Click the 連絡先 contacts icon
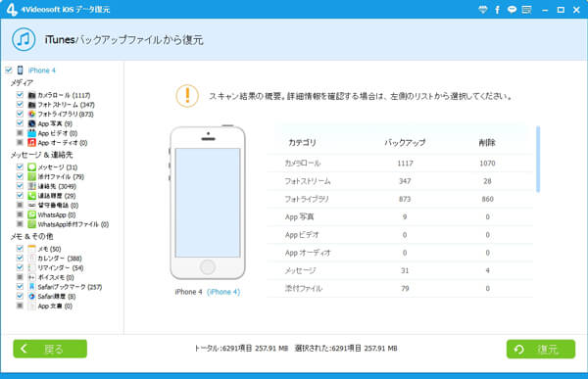 (32, 186)
